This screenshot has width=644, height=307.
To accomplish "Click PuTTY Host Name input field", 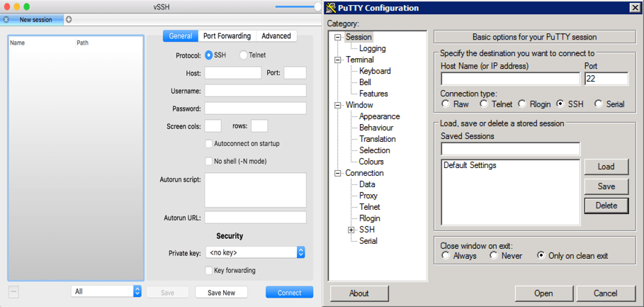I will coord(511,79).
